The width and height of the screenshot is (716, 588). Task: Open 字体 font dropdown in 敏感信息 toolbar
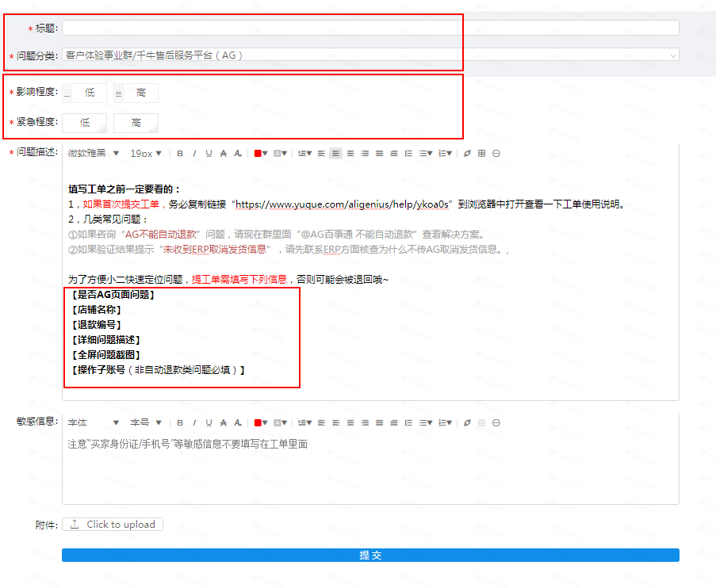(93, 422)
